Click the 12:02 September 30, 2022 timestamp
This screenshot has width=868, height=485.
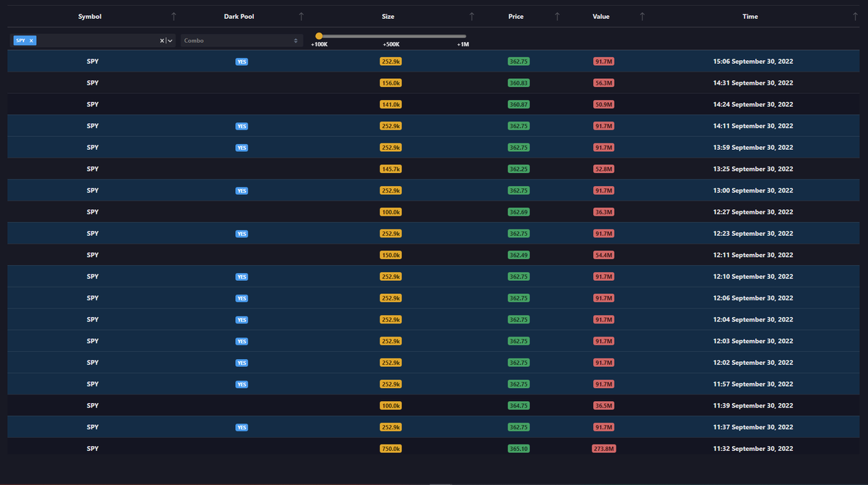click(x=753, y=363)
